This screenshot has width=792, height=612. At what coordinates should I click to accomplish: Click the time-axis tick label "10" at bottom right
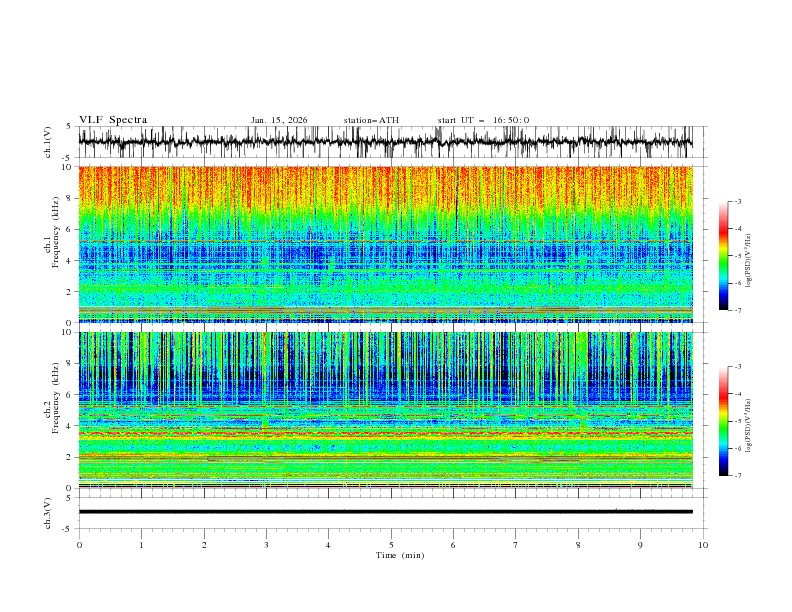tap(703, 545)
